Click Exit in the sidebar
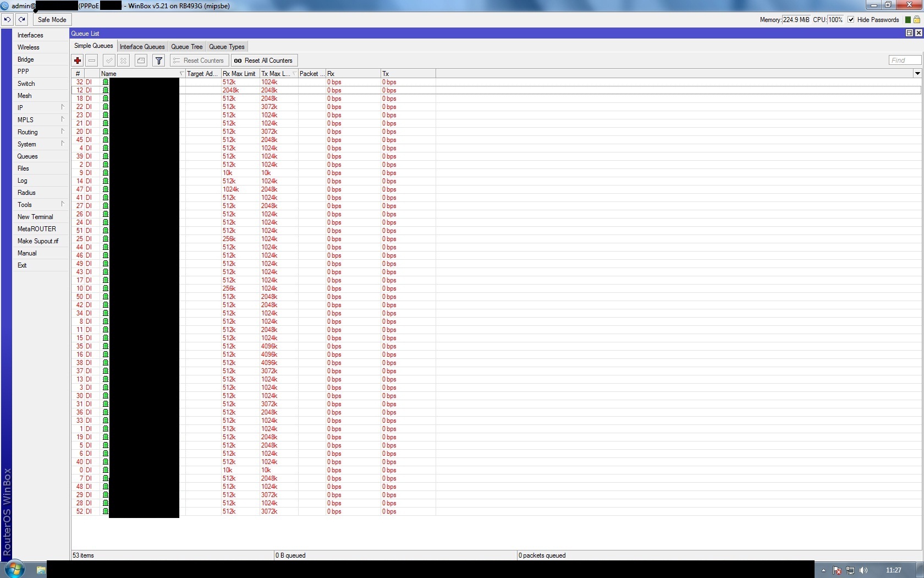Viewport: 924px width, 578px height. (41, 265)
